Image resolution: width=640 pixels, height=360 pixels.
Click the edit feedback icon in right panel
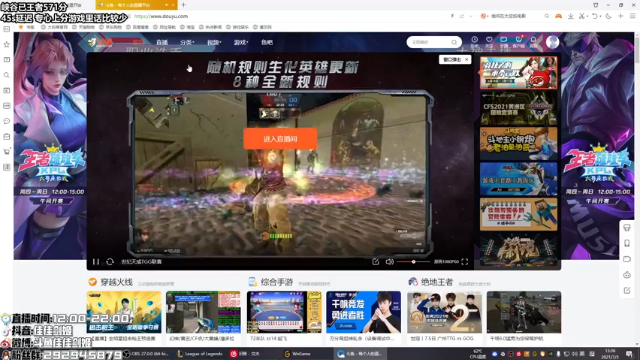coord(627,291)
